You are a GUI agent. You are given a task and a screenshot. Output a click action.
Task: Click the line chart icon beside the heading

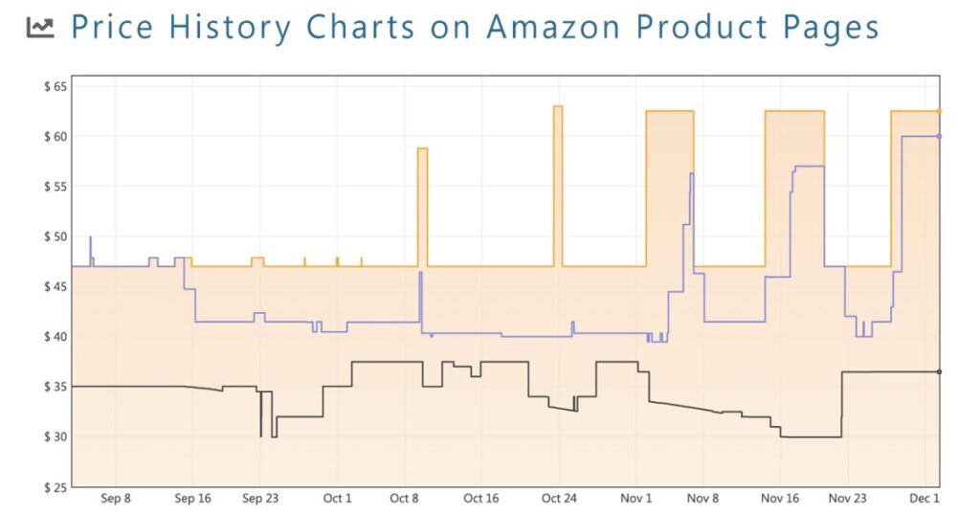40,28
